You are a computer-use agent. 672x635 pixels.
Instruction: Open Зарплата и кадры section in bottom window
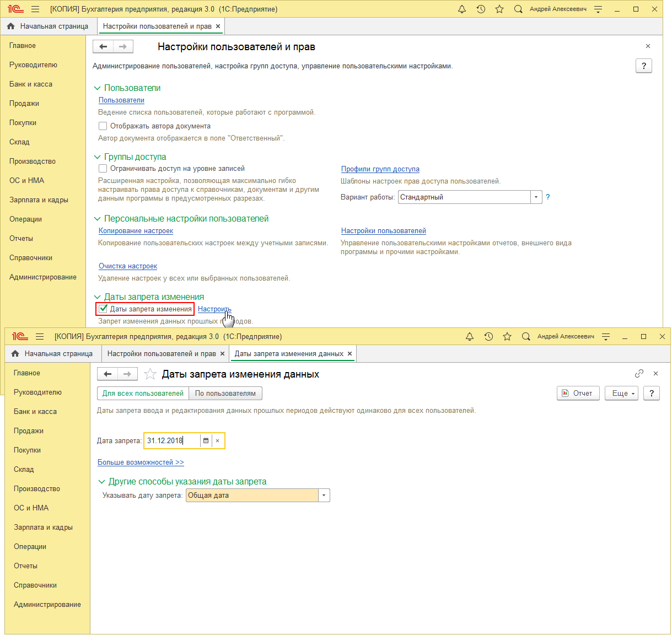43,528
